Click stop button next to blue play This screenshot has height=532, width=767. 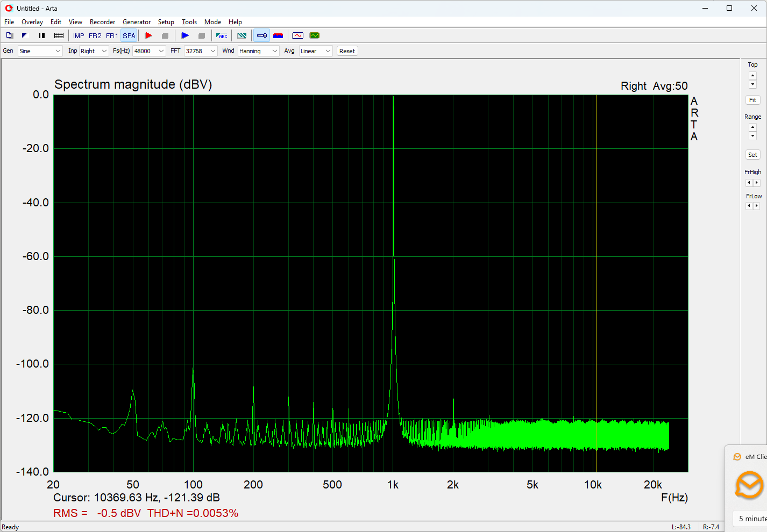coord(202,35)
